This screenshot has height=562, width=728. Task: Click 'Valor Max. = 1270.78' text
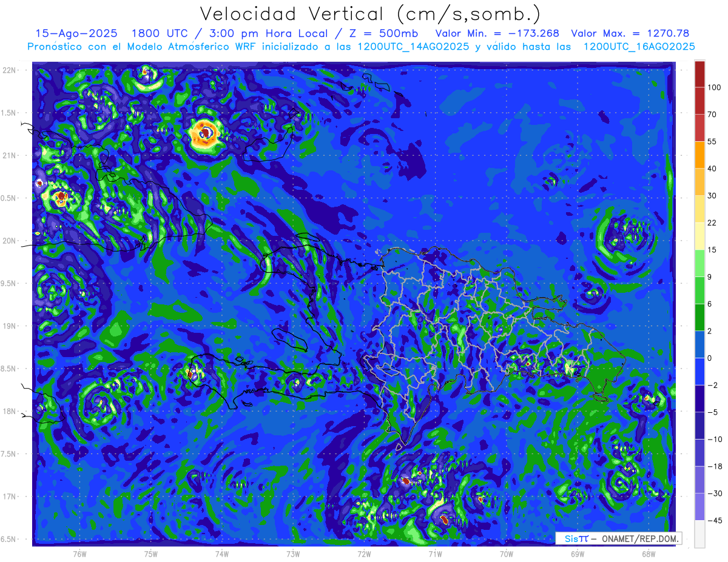630,33
